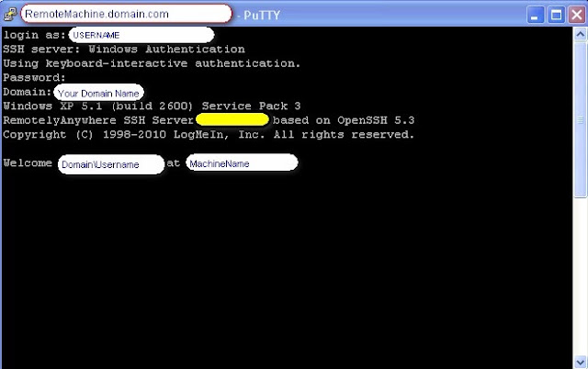Click the scrollbar up arrow

[x=580, y=35]
